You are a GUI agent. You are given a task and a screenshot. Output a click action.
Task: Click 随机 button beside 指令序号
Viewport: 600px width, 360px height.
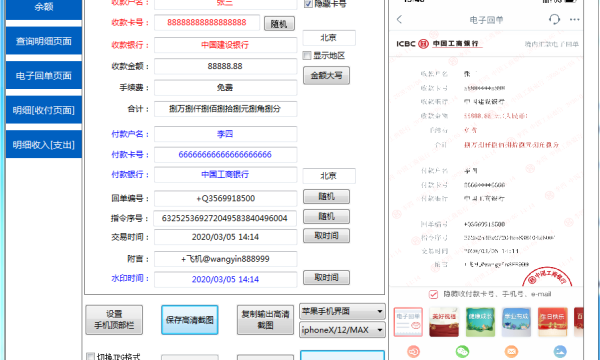point(326,217)
